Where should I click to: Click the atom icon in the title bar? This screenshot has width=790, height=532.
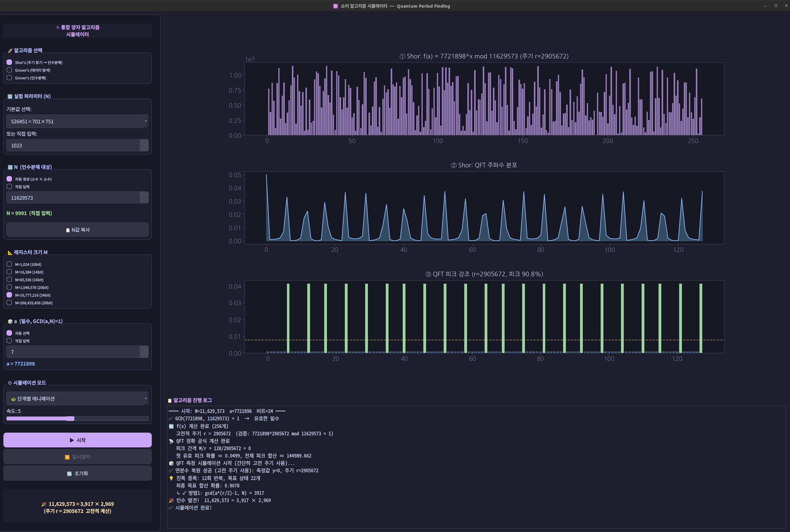[335, 6]
